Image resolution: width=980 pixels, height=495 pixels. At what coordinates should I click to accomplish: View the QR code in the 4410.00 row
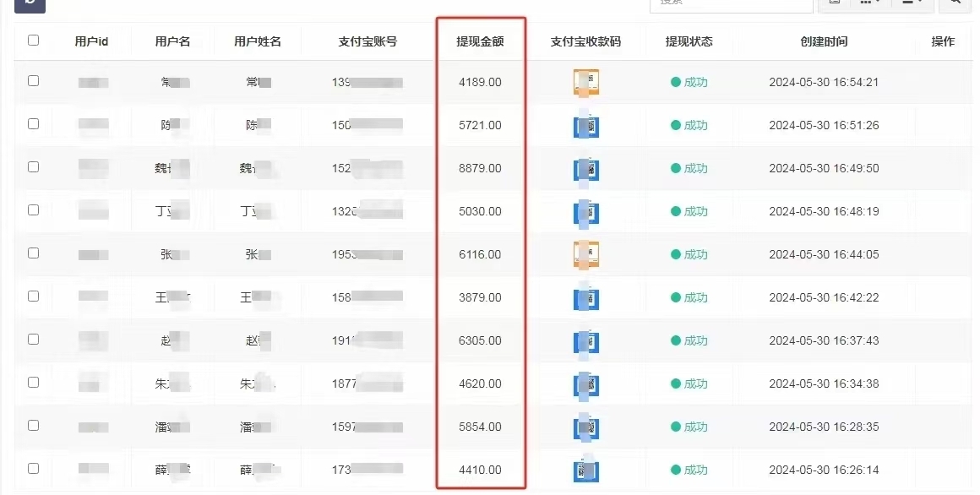tap(585, 470)
